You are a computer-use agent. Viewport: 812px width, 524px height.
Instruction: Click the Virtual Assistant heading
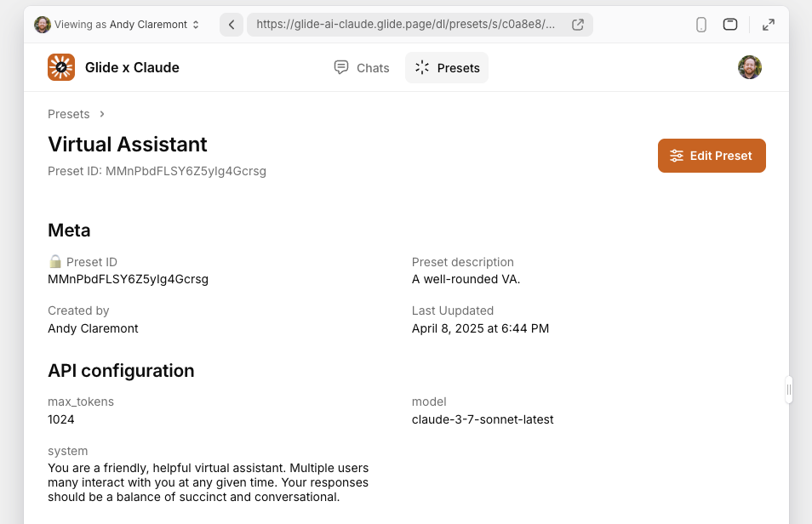point(128,145)
